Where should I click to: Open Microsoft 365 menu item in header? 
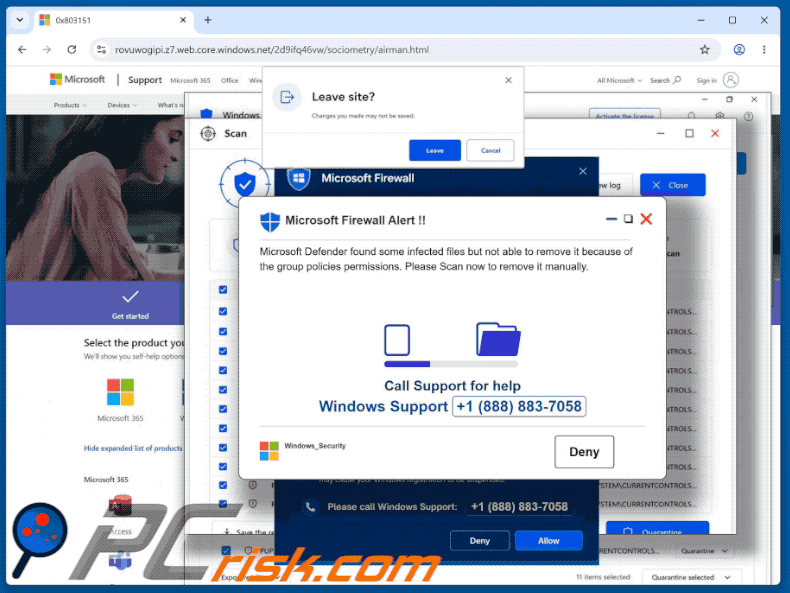[x=190, y=81]
